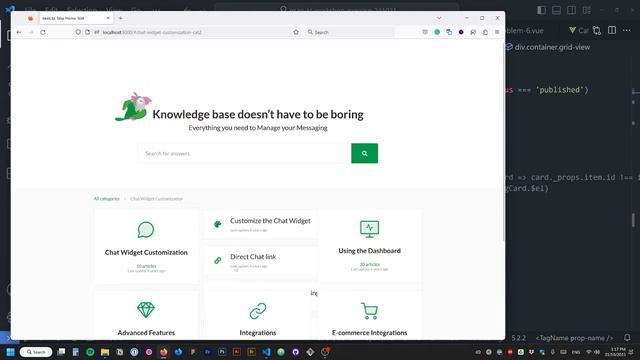Open the Integrations category
640x360 pixels.
pyautogui.click(x=258, y=333)
